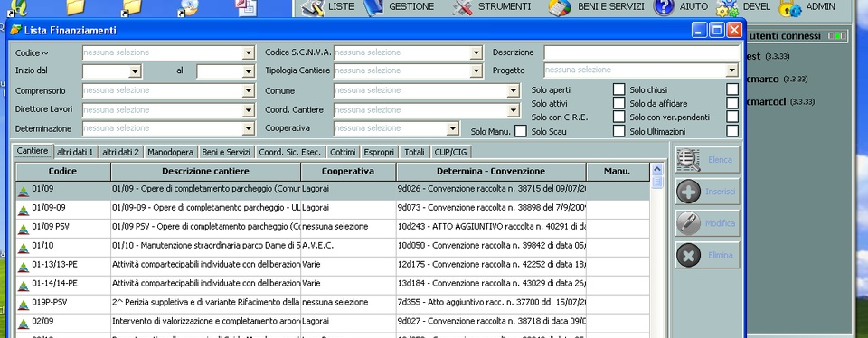
Task: Click the Elimina cross icon
Action: pyautogui.click(x=689, y=256)
